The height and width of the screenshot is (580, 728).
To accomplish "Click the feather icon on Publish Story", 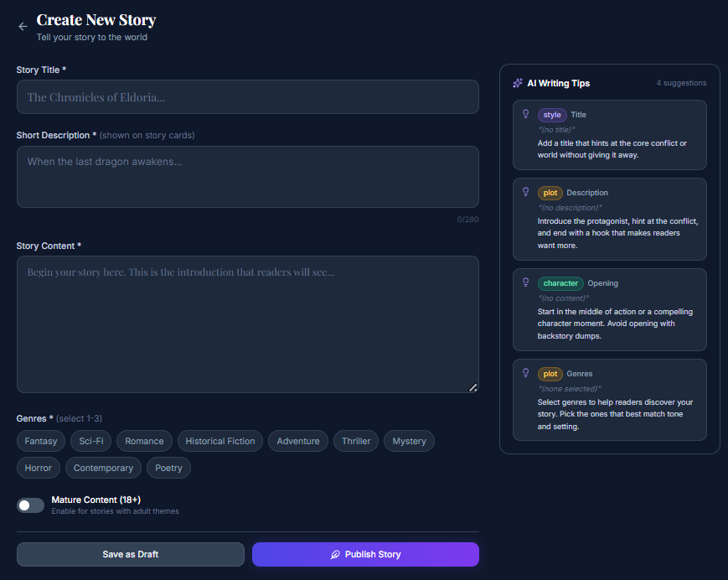I will click(x=335, y=555).
